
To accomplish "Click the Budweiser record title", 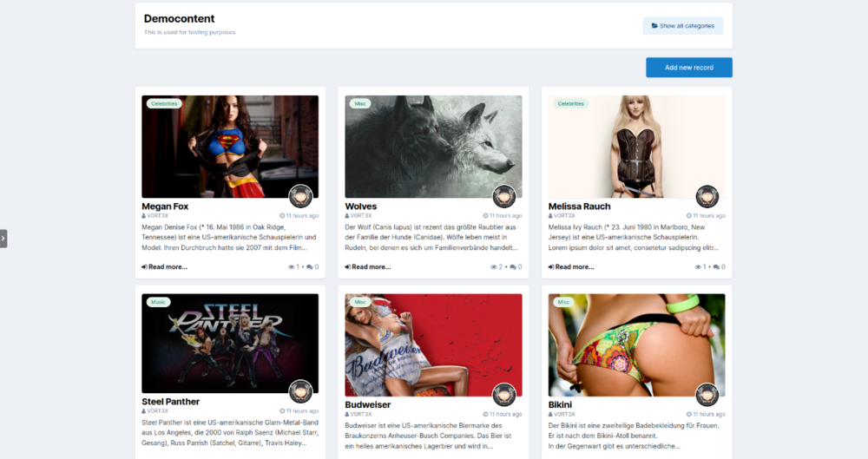I will [368, 404].
